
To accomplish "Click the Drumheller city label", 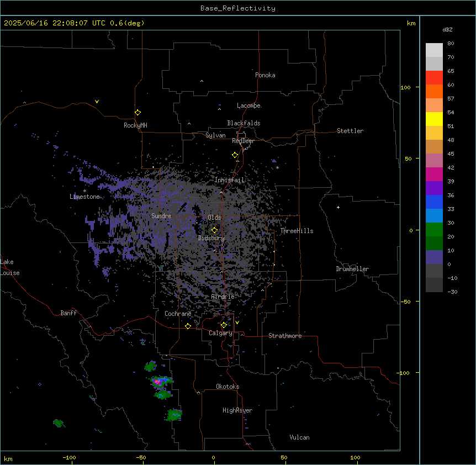I will (x=352, y=269).
